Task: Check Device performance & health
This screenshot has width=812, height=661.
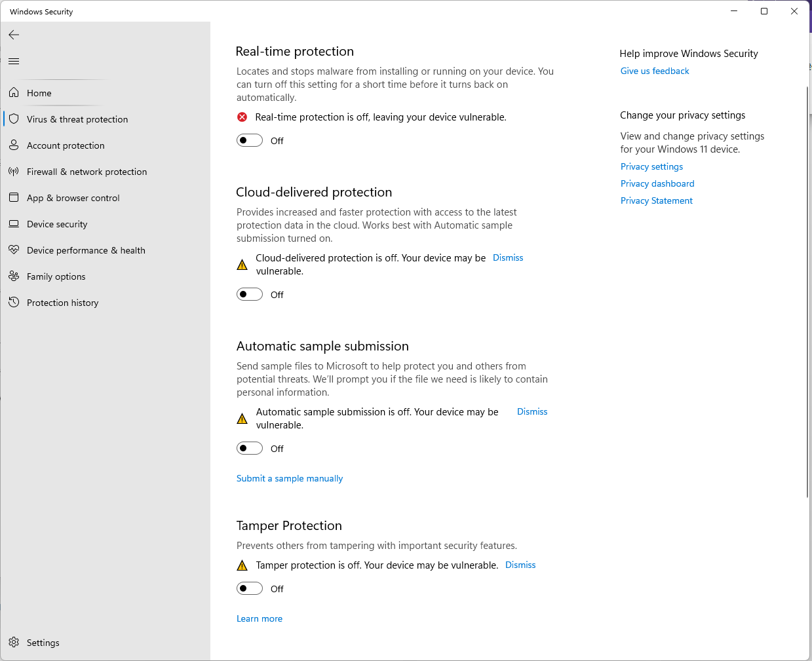Action: pos(85,250)
